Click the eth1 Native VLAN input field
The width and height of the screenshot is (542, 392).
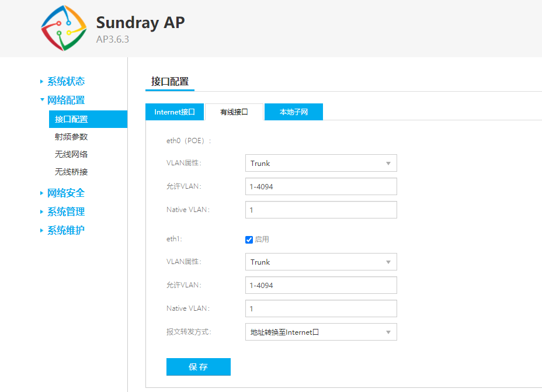[321, 308]
